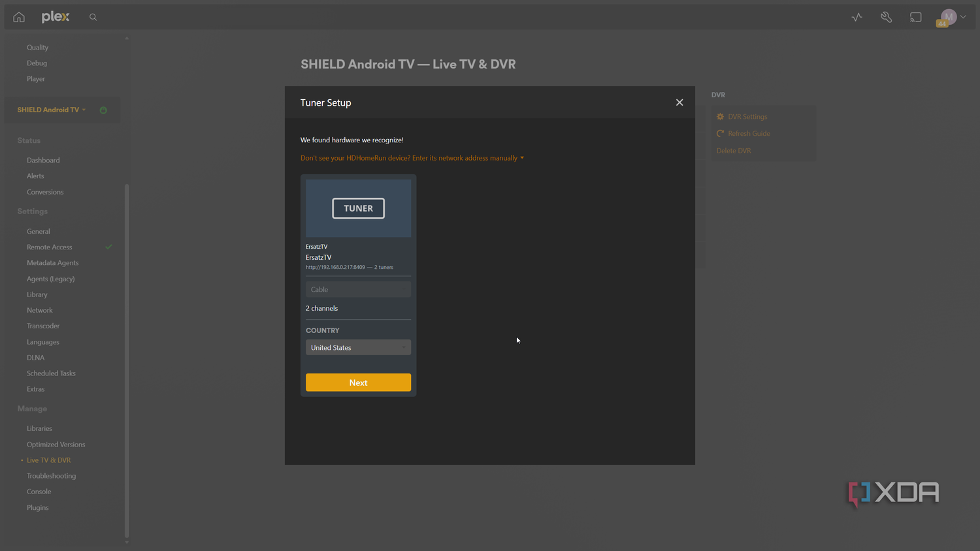Close the Tuner Setup dialog
The image size is (980, 551).
(x=679, y=102)
